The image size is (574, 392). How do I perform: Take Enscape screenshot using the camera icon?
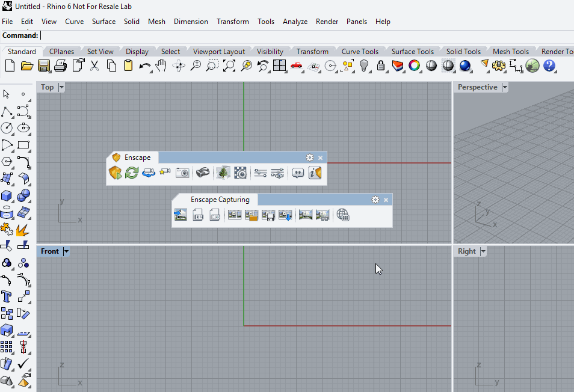[x=182, y=173]
